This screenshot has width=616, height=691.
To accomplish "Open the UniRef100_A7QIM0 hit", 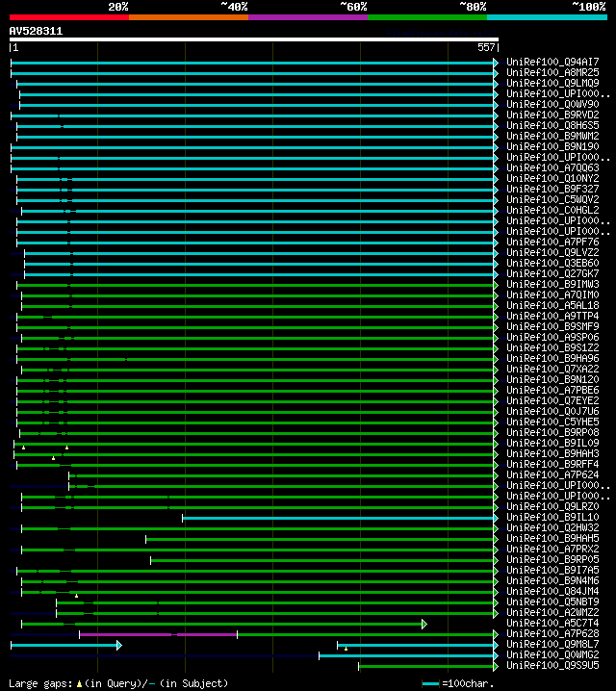I will point(552,294).
